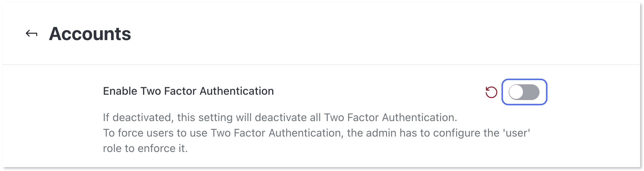Select the Enable Two Factor Authentication label
The image size is (644, 171).
(x=188, y=91)
